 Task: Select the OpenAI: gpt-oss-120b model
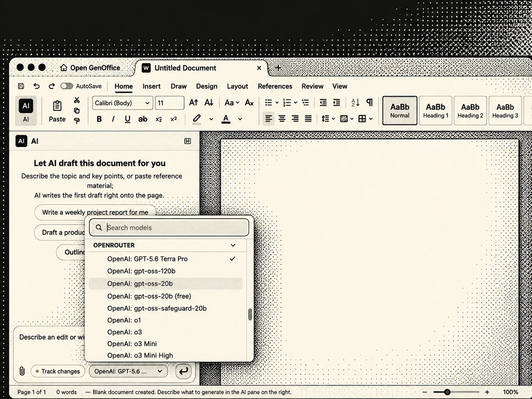(166, 271)
